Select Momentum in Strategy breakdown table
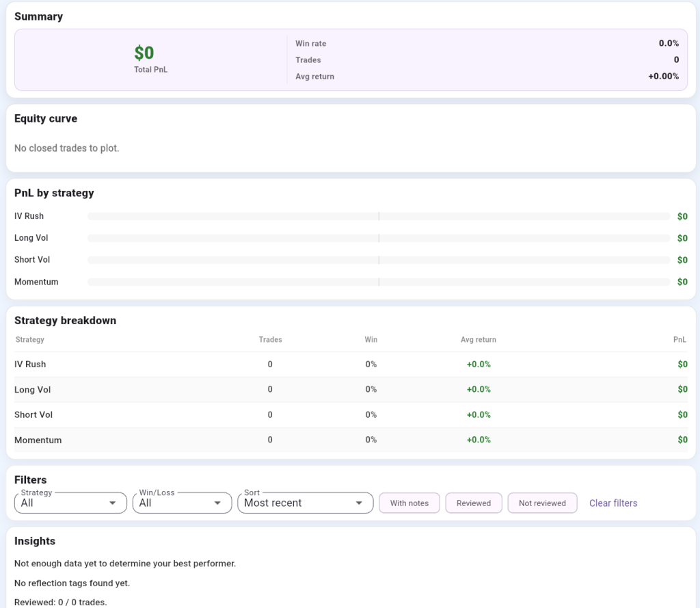The width and height of the screenshot is (700, 608). (x=351, y=440)
